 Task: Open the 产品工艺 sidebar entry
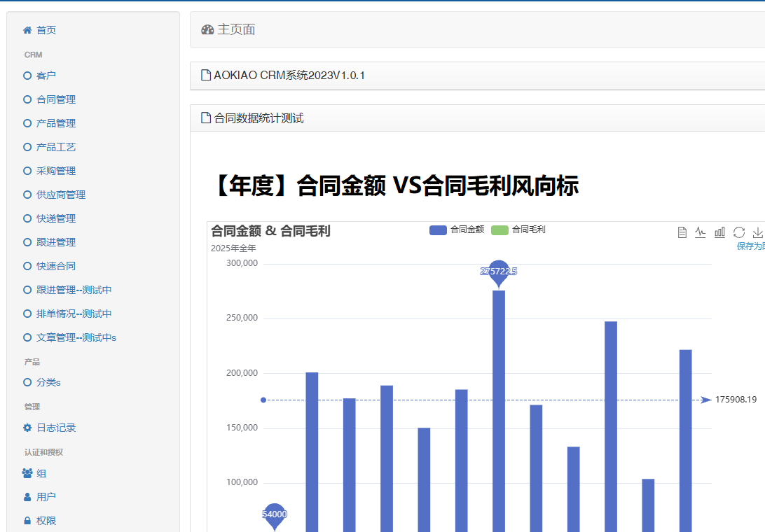[x=49, y=147]
